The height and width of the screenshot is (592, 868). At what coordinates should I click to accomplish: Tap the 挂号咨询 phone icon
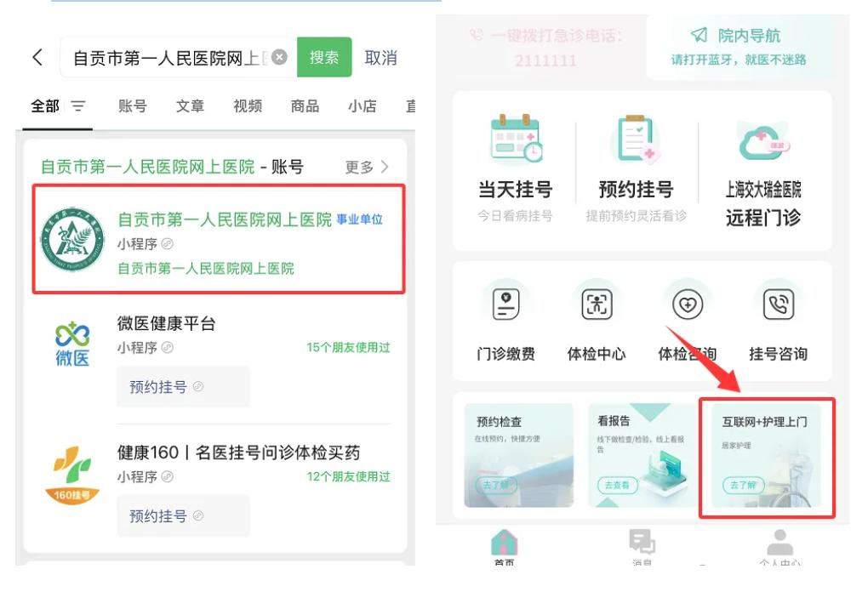779,304
